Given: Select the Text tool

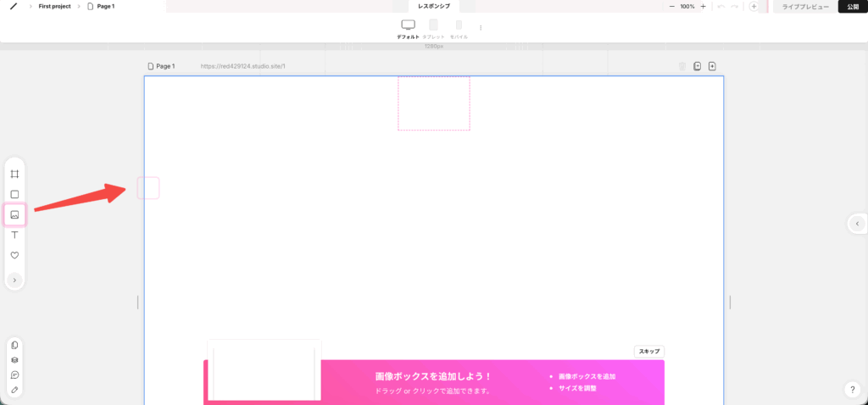Looking at the screenshot, I should 14,235.
